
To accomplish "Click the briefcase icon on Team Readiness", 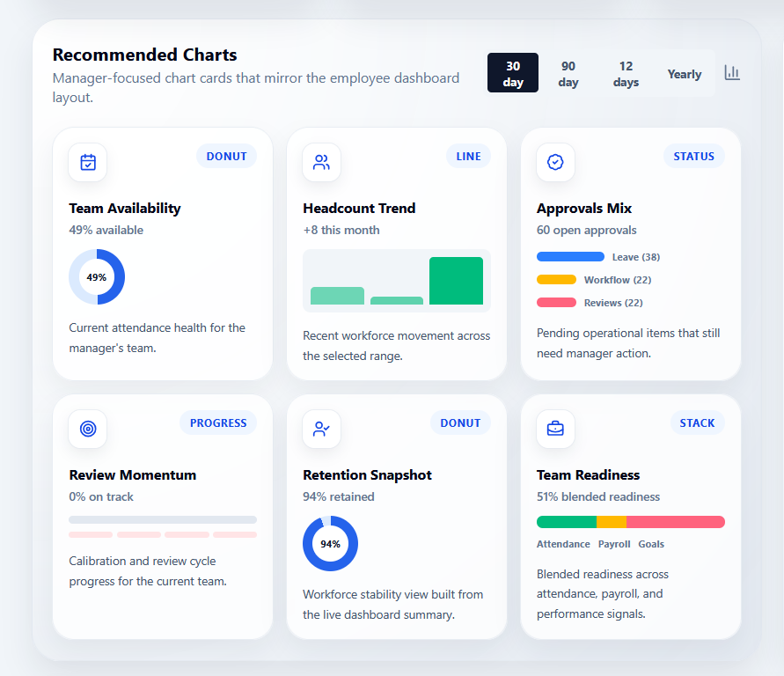I will click(555, 429).
